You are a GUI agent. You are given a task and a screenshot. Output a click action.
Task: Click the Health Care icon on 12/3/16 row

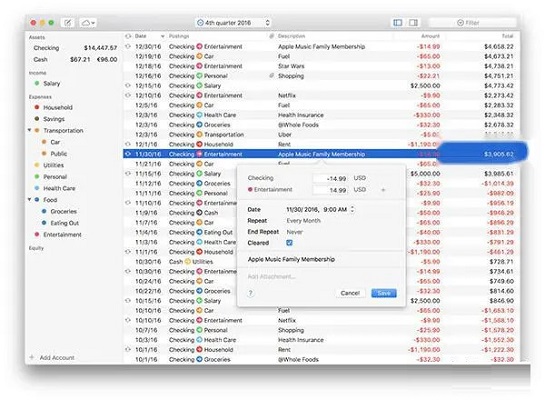200,115
